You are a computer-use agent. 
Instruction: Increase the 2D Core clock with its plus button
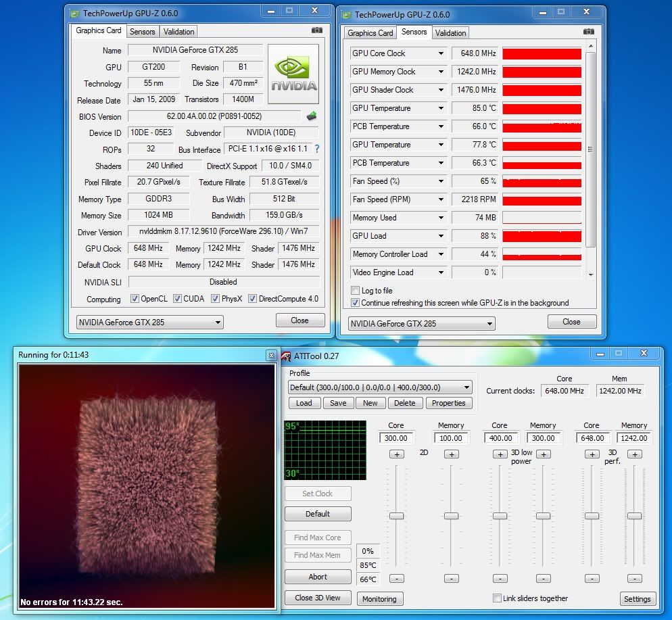(x=397, y=454)
